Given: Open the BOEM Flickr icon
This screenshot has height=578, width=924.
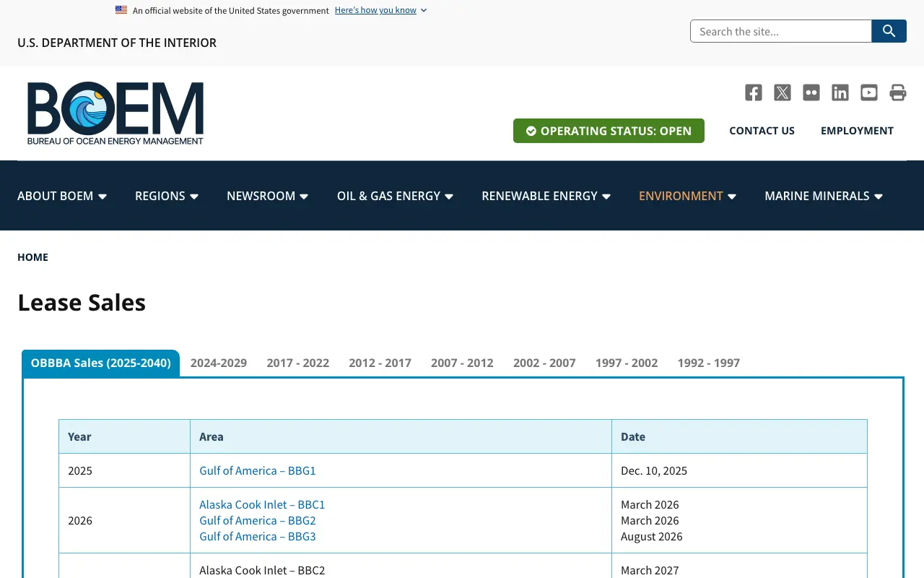Looking at the screenshot, I should pos(811,92).
